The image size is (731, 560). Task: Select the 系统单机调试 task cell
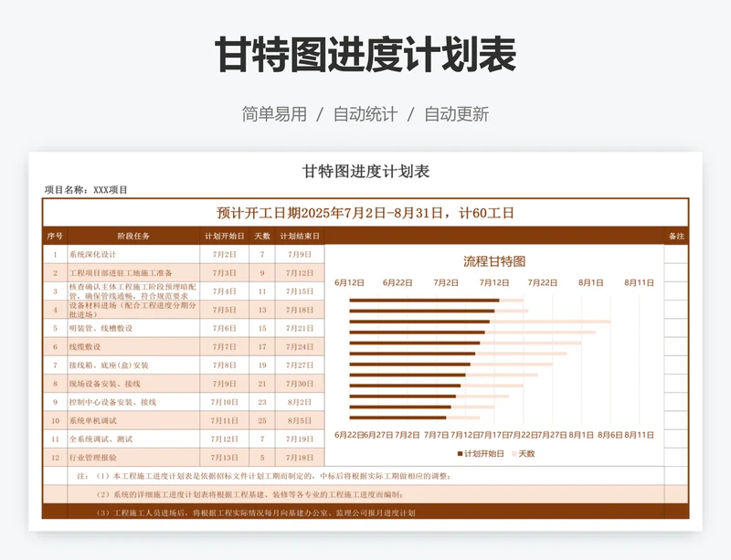[133, 420]
